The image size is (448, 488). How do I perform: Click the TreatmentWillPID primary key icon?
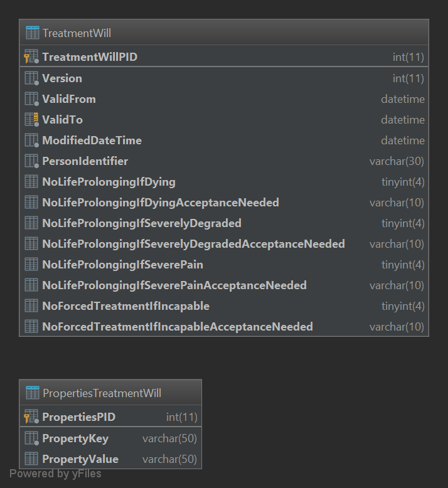point(31,57)
